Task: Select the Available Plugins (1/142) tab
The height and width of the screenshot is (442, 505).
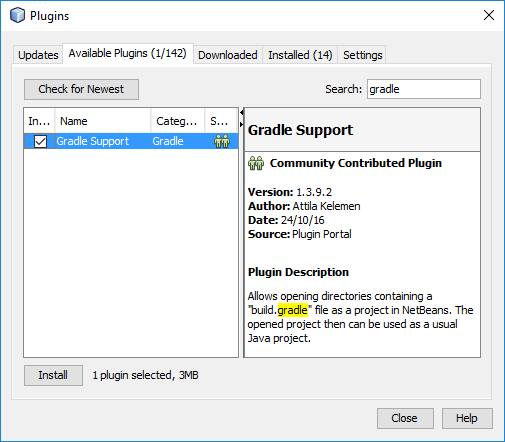Action: [x=128, y=53]
